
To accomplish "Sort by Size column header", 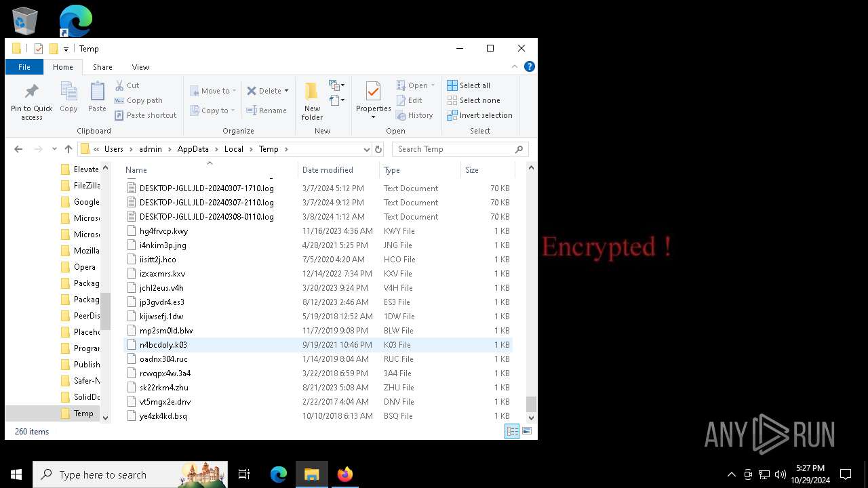I will pos(488,169).
